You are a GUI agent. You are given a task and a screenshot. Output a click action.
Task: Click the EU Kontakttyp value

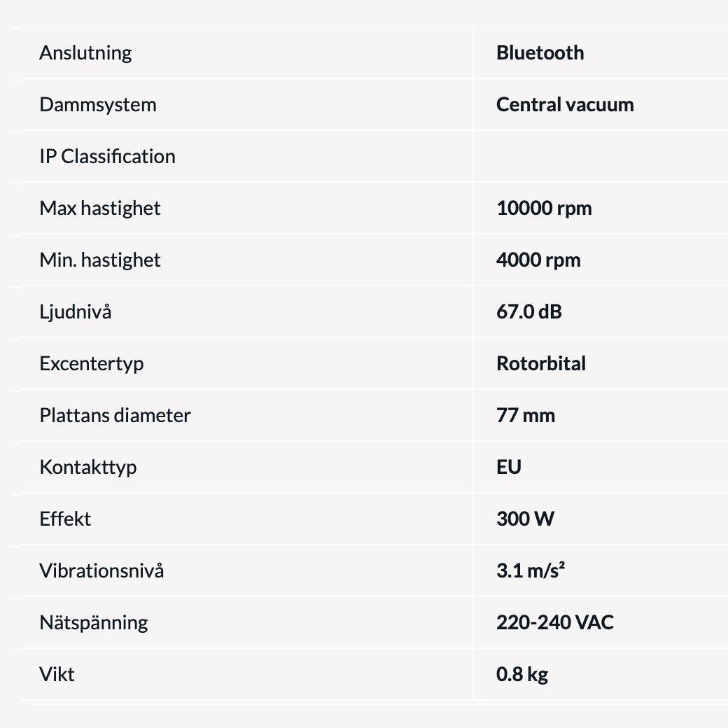(508, 467)
